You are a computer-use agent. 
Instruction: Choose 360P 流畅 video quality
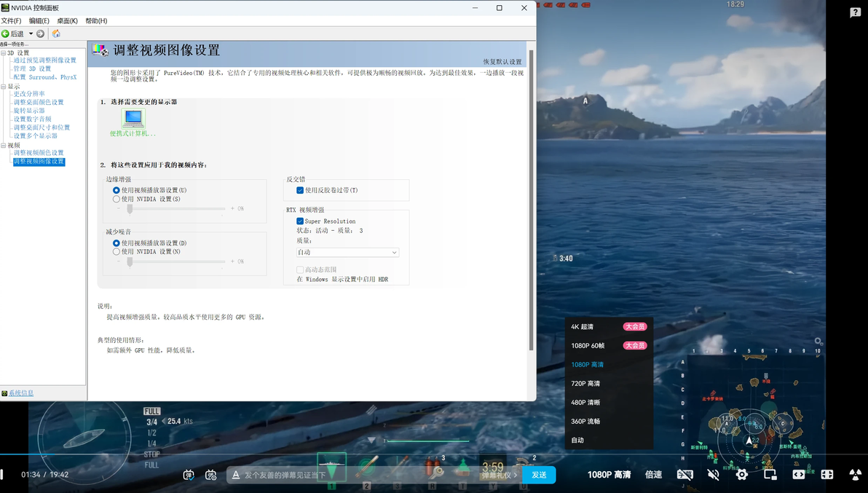pos(609,421)
